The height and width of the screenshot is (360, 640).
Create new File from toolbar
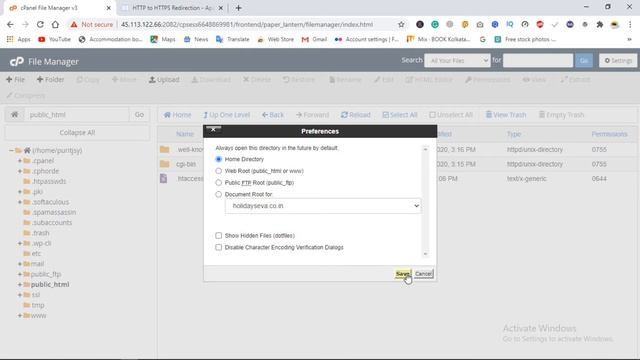pyautogui.click(x=16, y=80)
